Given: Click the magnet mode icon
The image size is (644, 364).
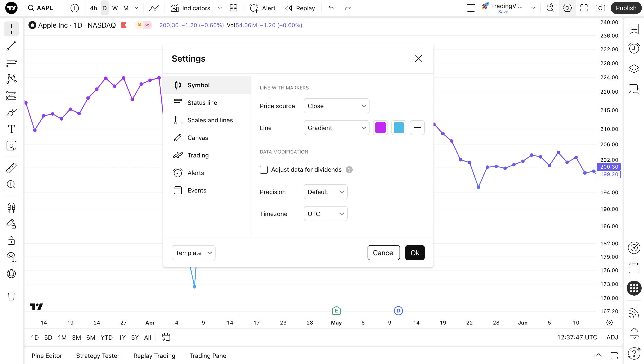Looking at the screenshot, I should click(x=11, y=207).
